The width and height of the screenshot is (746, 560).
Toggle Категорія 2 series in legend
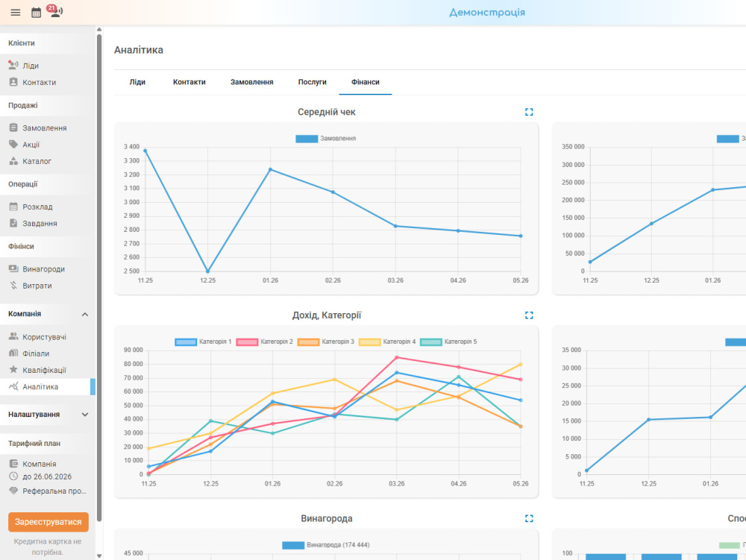tap(265, 342)
